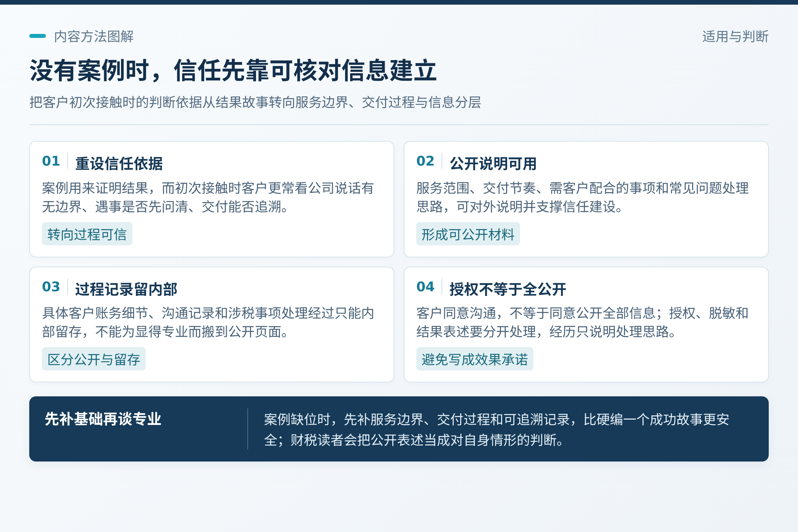Select the card heading '重设信任依据'
Screen dimensions: 798x532
[119, 164]
